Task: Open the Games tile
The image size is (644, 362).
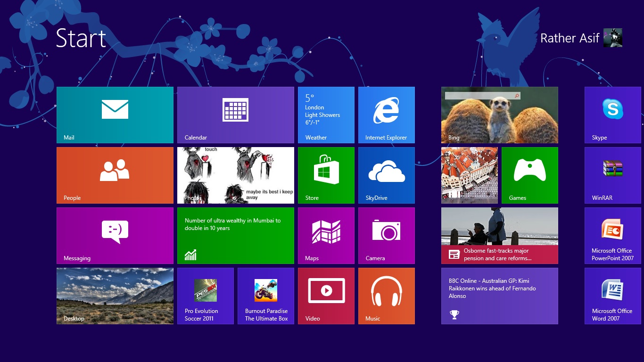Action: click(529, 175)
